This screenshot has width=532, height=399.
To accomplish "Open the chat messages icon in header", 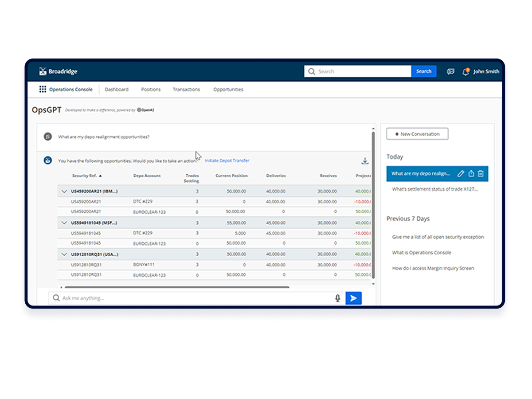I will point(450,71).
